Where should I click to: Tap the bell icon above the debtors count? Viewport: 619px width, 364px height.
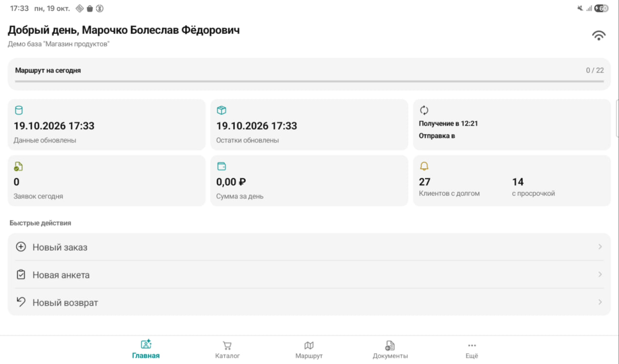point(424,166)
